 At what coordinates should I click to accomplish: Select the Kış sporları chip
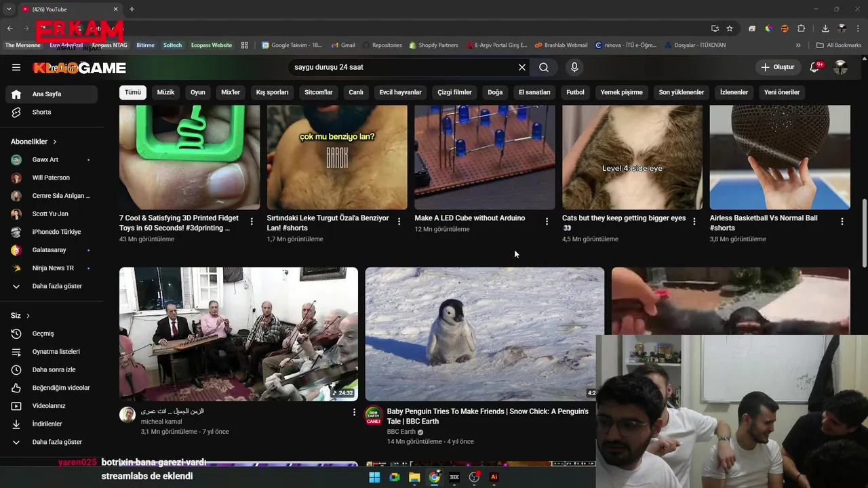pos(272,92)
